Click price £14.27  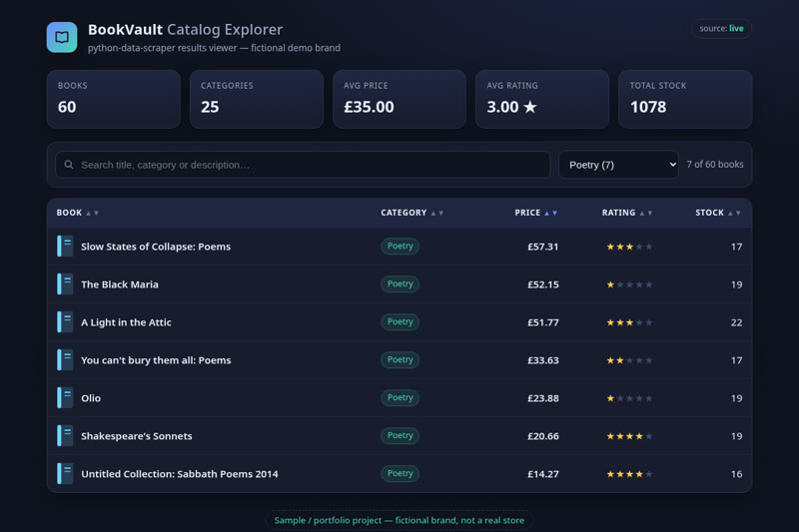[543, 474]
